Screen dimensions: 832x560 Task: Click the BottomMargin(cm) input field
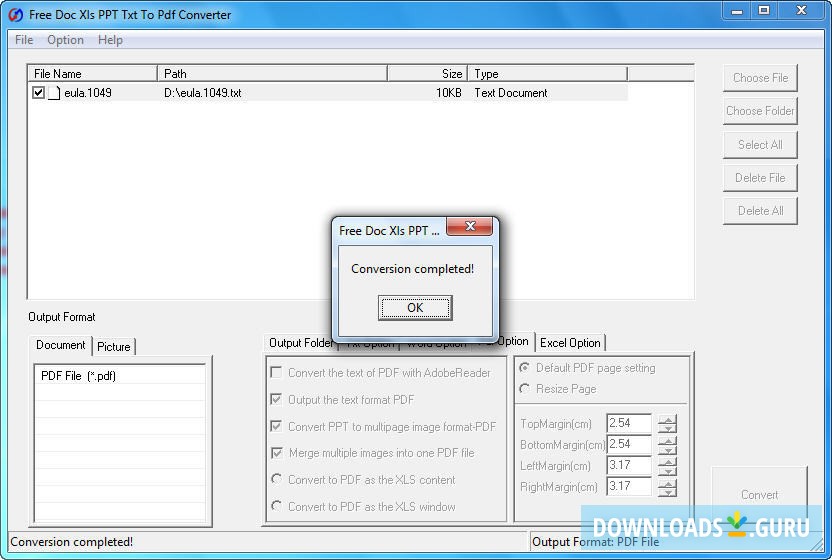[629, 444]
